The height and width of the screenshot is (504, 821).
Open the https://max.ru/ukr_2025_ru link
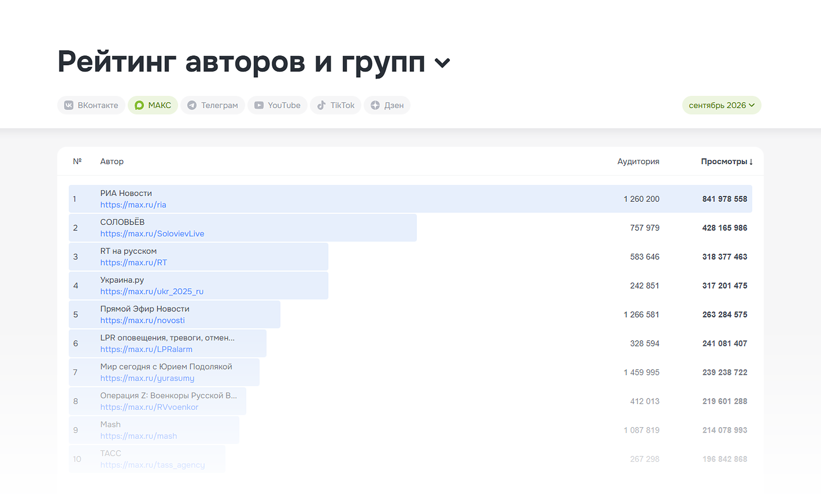click(152, 291)
